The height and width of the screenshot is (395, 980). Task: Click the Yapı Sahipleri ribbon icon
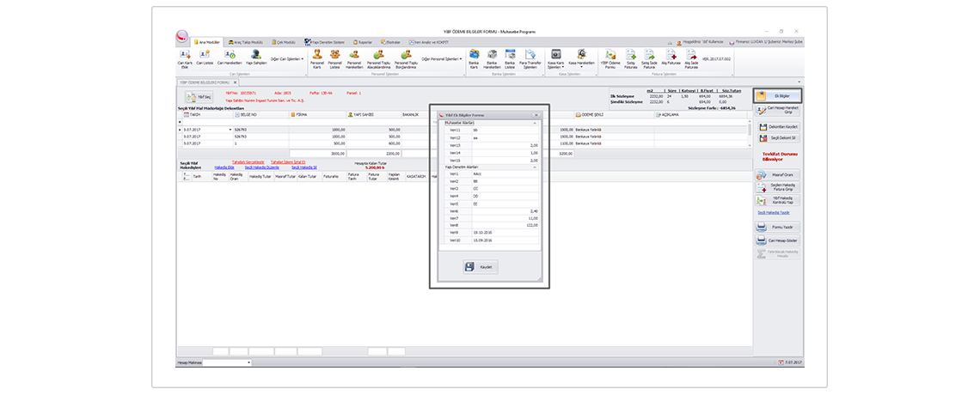(255, 58)
